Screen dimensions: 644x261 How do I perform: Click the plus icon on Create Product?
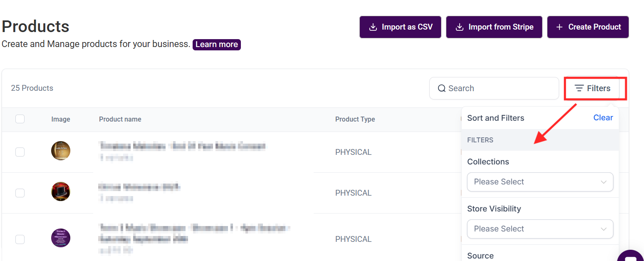[x=560, y=27]
